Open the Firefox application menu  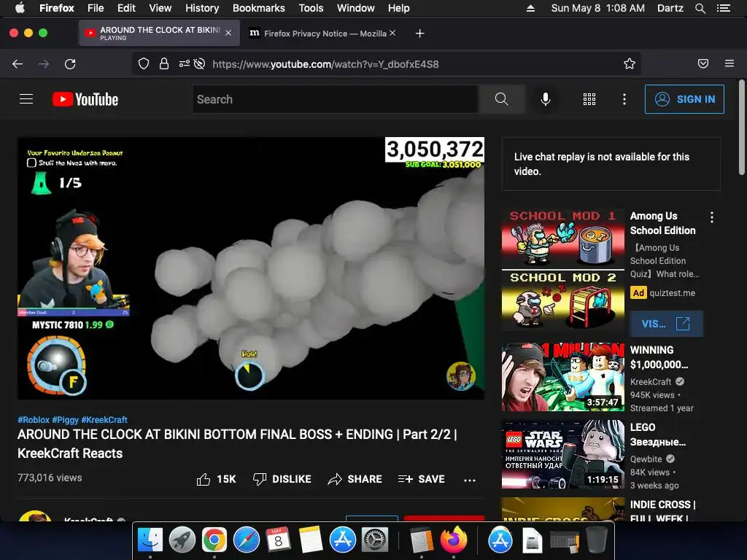[729, 64]
